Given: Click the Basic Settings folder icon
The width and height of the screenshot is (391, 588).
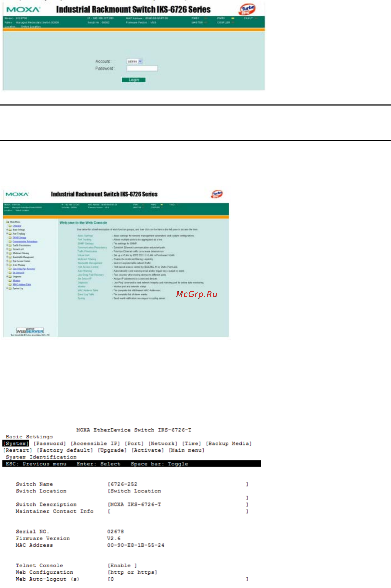Looking at the screenshot, I should click(10, 230).
